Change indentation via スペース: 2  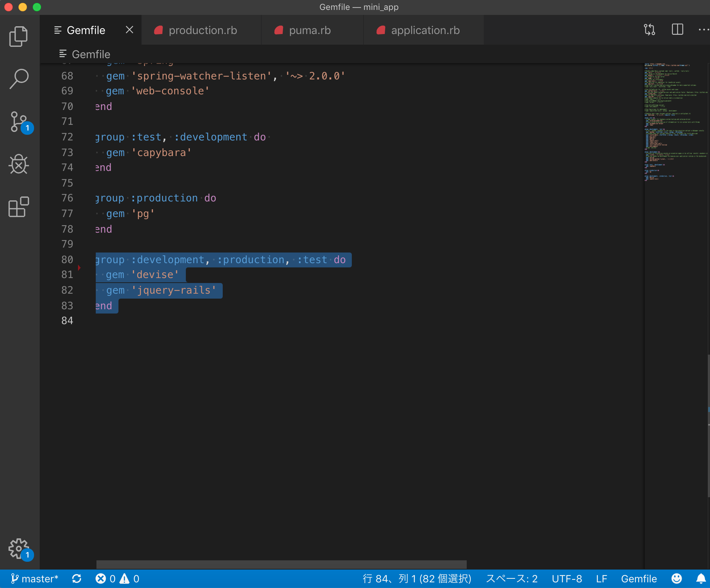coord(511,579)
